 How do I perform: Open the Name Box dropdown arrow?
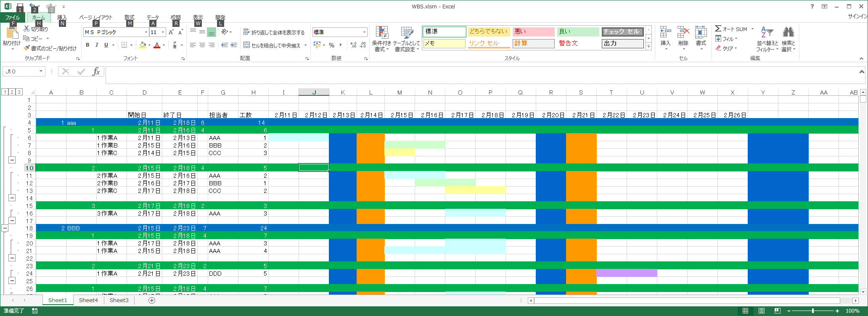click(41, 71)
